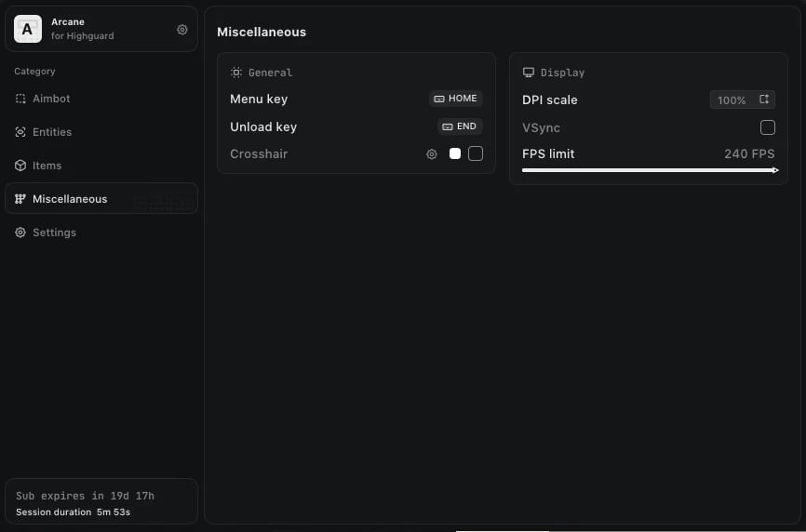
Task: Open the white Crosshair color swatch
Action: (x=455, y=153)
